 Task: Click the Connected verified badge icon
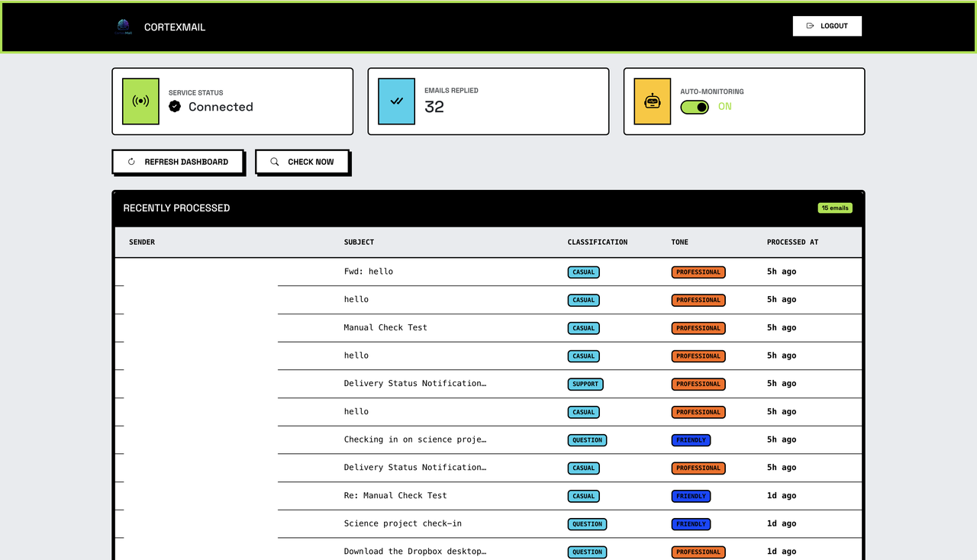point(175,106)
